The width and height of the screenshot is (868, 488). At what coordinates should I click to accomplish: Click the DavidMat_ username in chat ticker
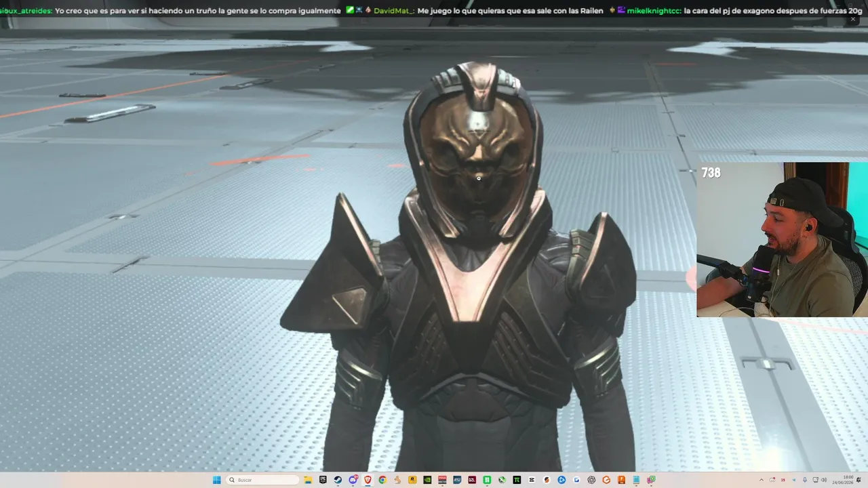click(x=394, y=11)
